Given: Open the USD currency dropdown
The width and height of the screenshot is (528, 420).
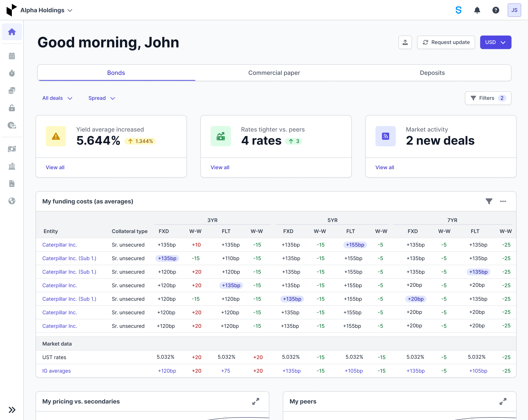Looking at the screenshot, I should pyautogui.click(x=495, y=42).
